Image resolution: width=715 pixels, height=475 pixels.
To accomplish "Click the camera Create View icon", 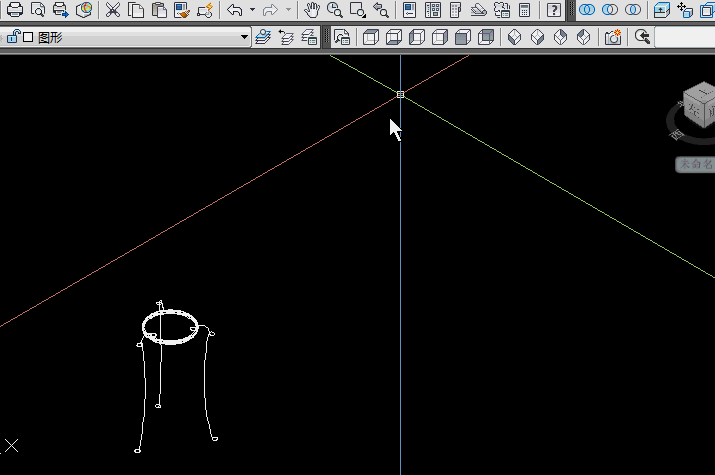I will (x=612, y=37).
